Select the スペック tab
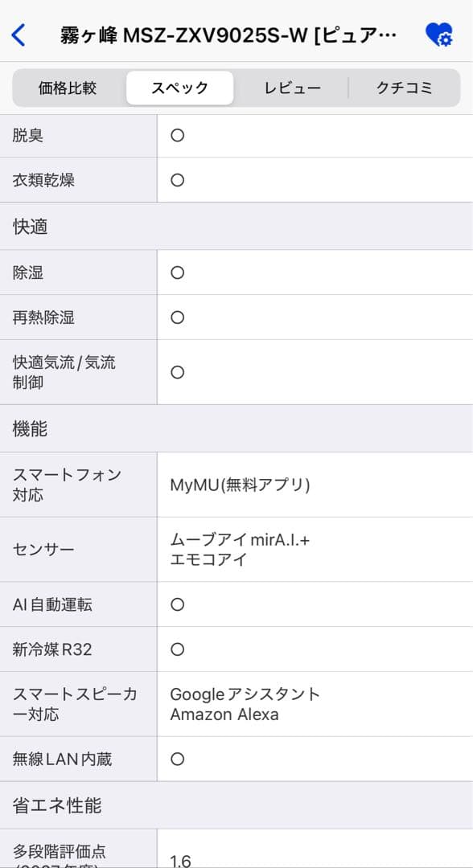 click(179, 88)
